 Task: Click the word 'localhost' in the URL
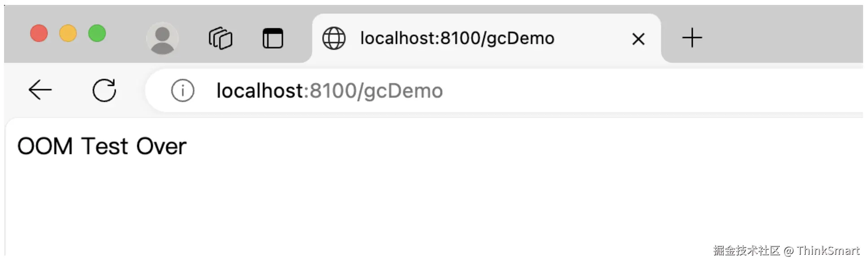(x=260, y=91)
